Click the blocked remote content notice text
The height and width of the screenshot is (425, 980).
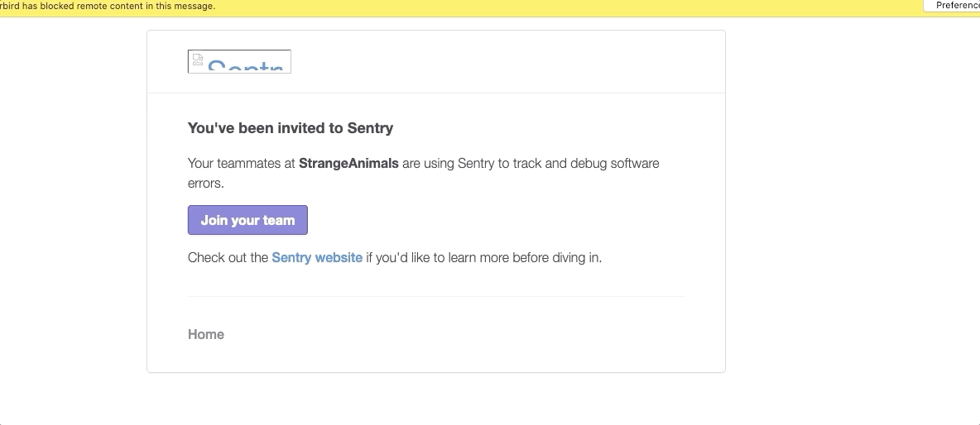pyautogui.click(x=108, y=7)
